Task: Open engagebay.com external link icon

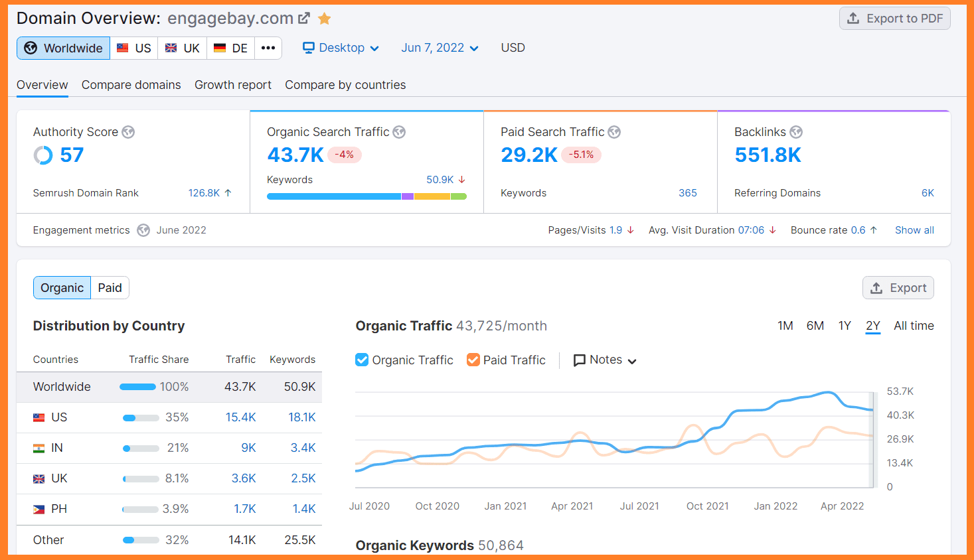Action: (304, 19)
